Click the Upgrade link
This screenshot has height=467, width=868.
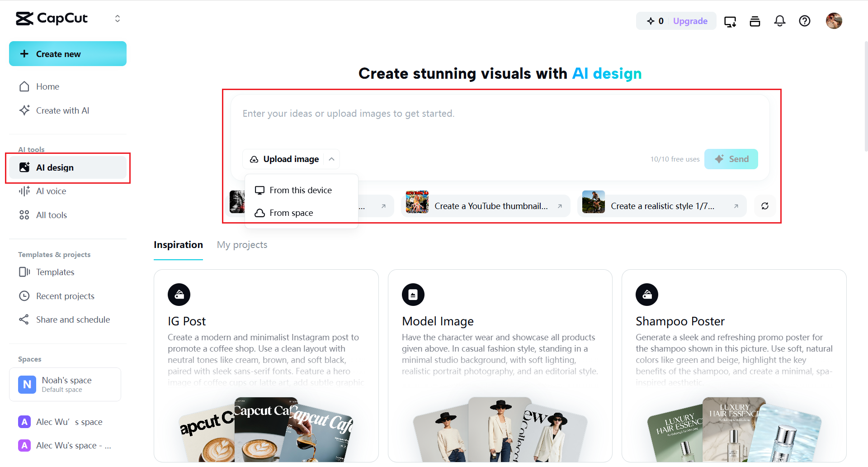[x=690, y=21]
